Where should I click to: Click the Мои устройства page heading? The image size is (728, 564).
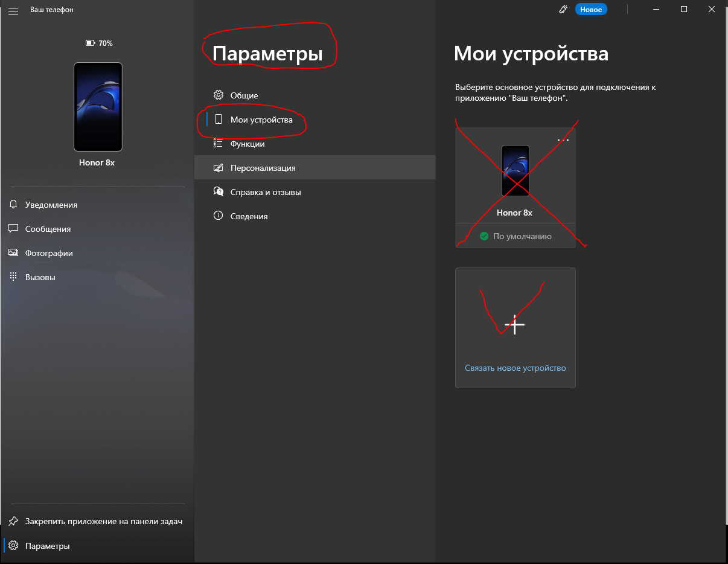531,54
